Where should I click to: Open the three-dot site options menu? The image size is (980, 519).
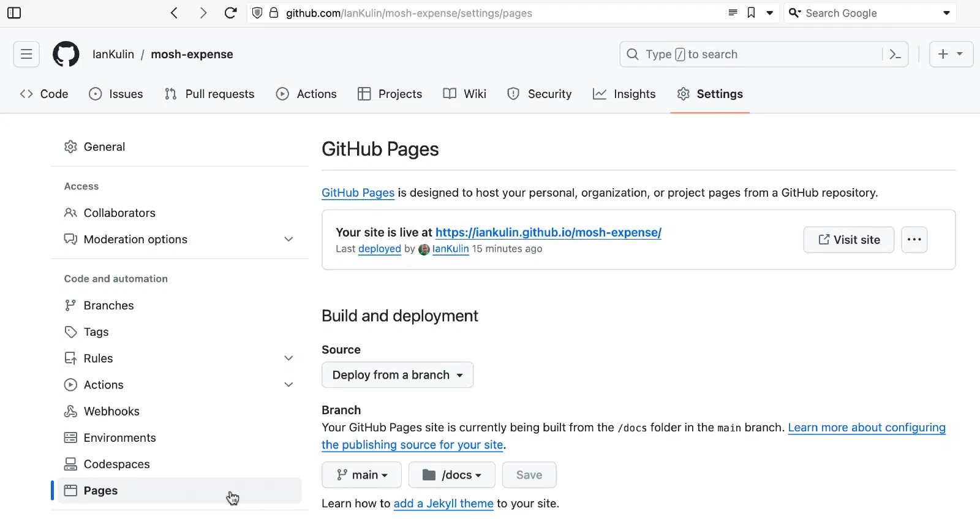[x=914, y=240]
